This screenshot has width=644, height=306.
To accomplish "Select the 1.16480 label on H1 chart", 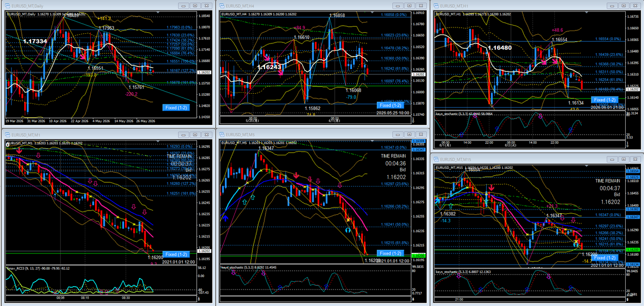I will click(x=500, y=48).
